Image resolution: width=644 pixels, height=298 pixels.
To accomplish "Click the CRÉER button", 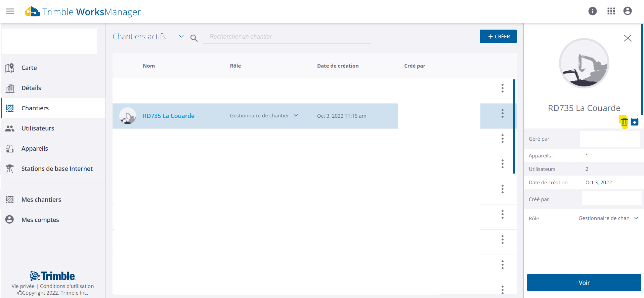I will click(498, 36).
